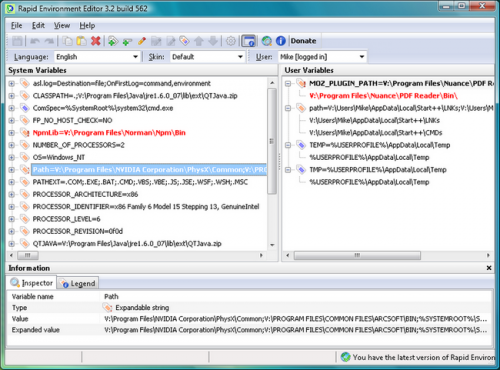Toggle the Information panel toolbar icon
This screenshot has height=370, width=500.
point(248,41)
